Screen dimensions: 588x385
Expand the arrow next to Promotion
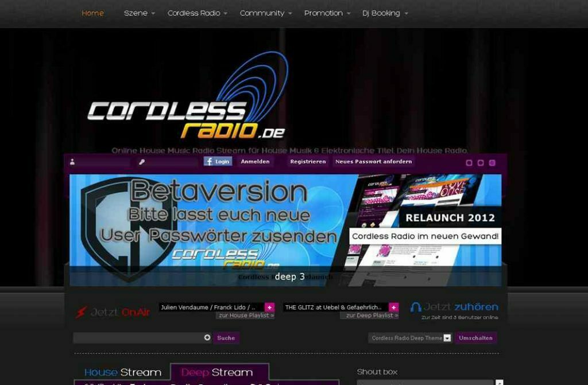pyautogui.click(x=349, y=14)
